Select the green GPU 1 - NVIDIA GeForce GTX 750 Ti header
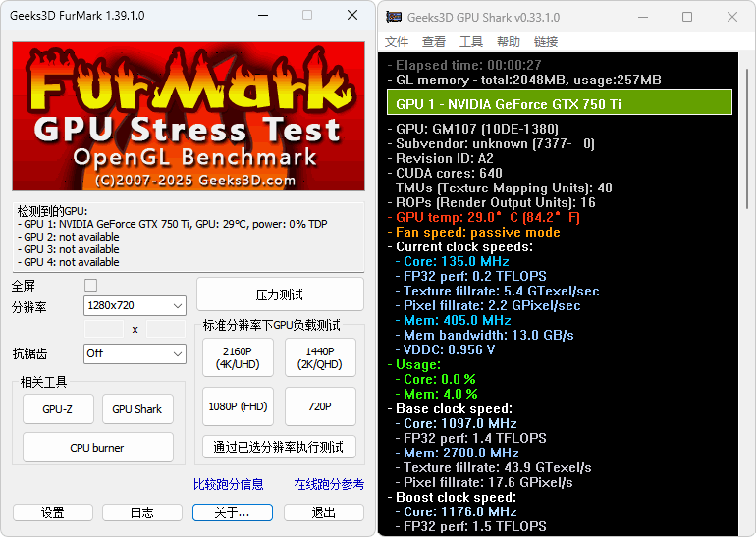This screenshot has height=537, width=756. 560,102
